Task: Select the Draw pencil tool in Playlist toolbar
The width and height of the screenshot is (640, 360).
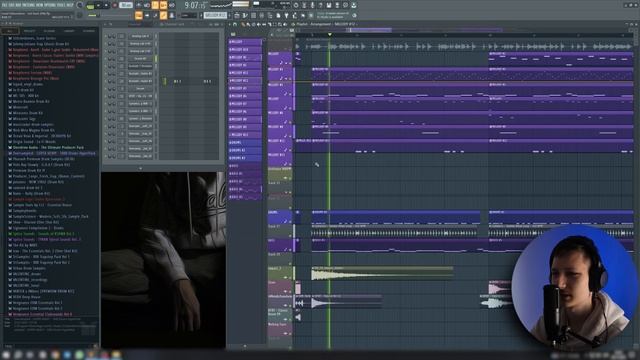Action: point(243,24)
